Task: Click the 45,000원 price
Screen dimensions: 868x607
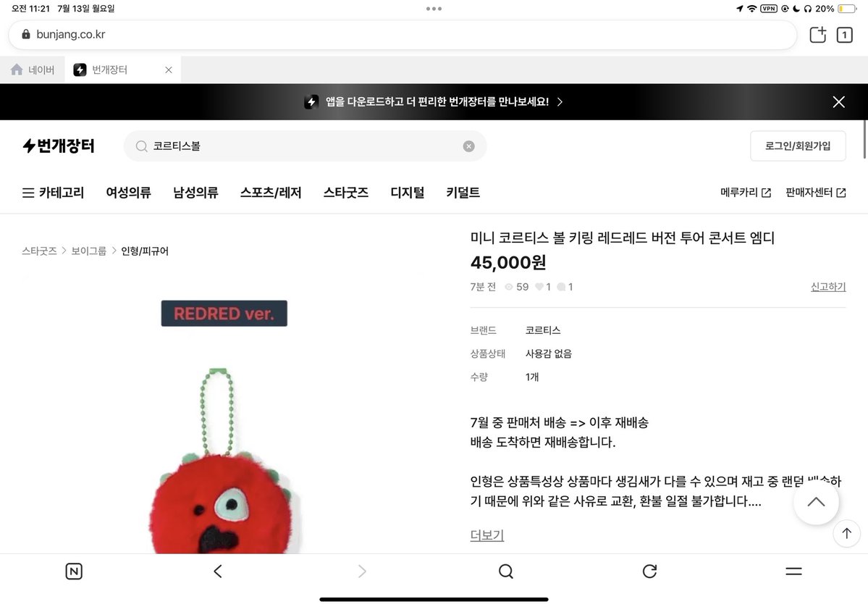Action: 508,262
